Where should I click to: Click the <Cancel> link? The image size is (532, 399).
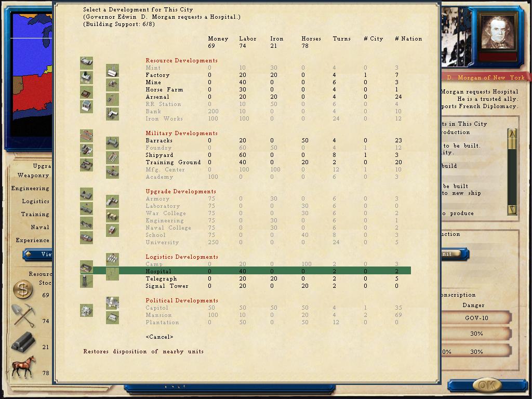point(159,337)
